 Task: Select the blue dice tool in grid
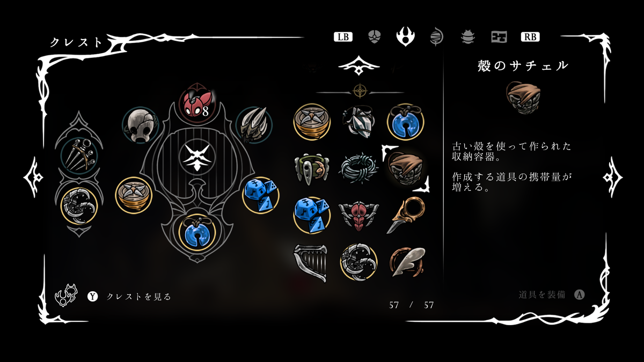[311, 215]
